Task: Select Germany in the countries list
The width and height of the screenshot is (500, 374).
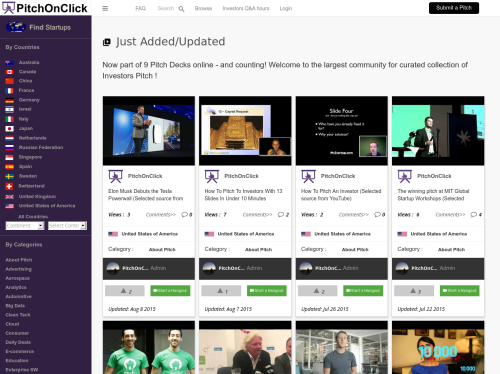Action: (29, 100)
